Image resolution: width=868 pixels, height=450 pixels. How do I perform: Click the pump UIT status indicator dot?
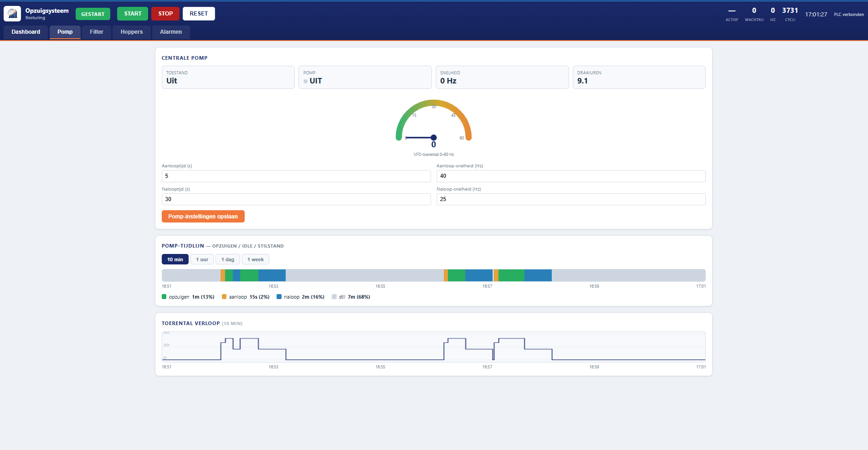point(305,82)
